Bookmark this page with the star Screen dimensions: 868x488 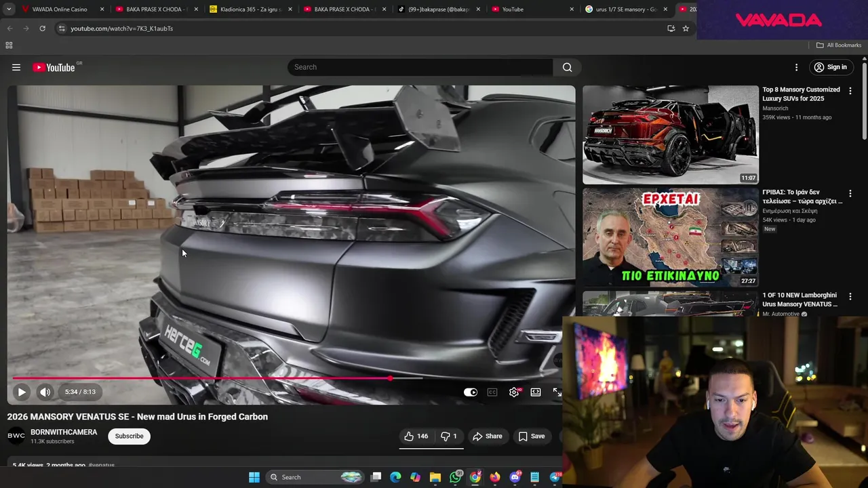pyautogui.click(x=686, y=28)
